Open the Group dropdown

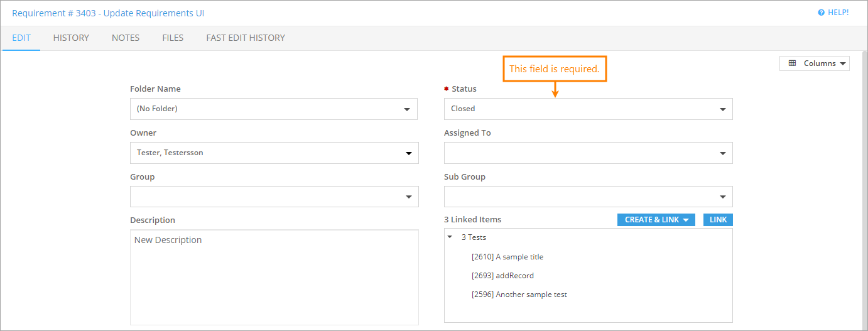(274, 197)
